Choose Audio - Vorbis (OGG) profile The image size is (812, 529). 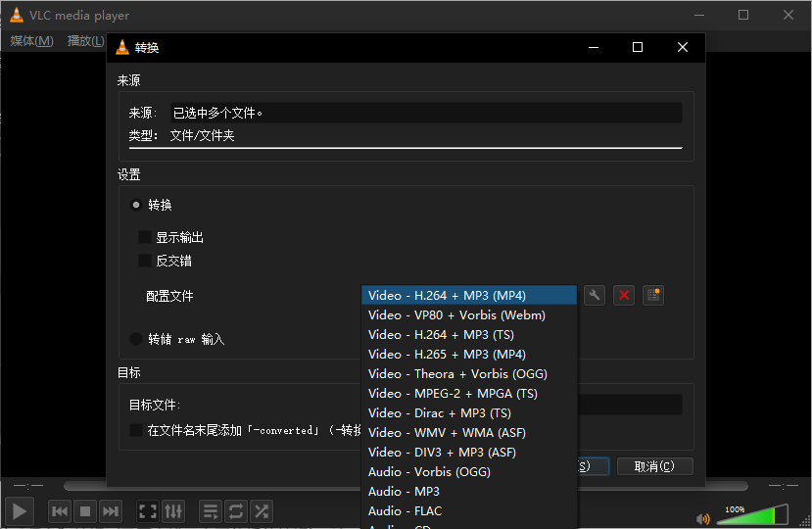point(468,472)
